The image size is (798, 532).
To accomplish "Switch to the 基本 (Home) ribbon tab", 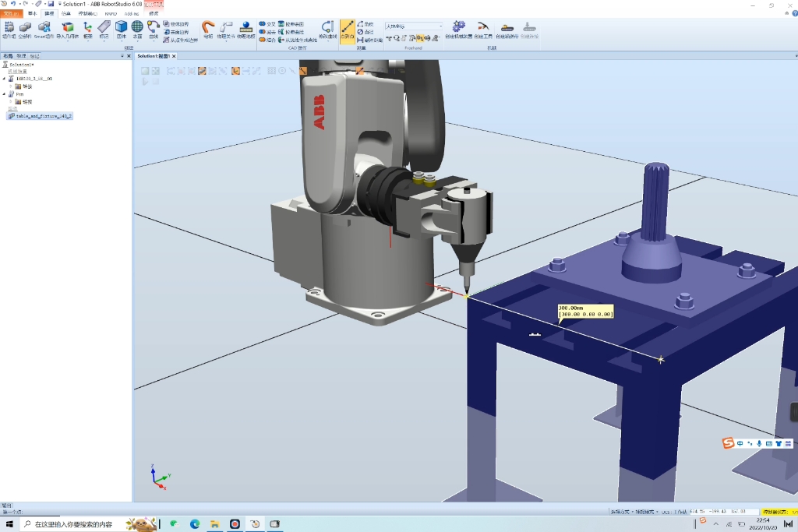I will click(x=32, y=13).
